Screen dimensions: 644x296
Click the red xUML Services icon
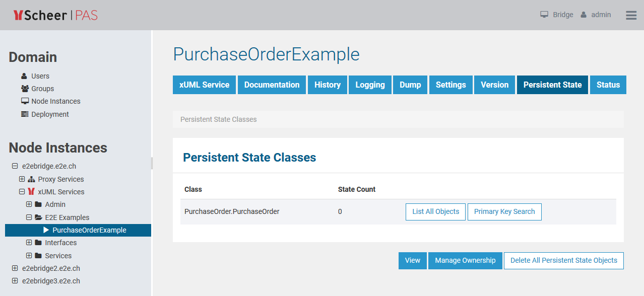coord(31,192)
